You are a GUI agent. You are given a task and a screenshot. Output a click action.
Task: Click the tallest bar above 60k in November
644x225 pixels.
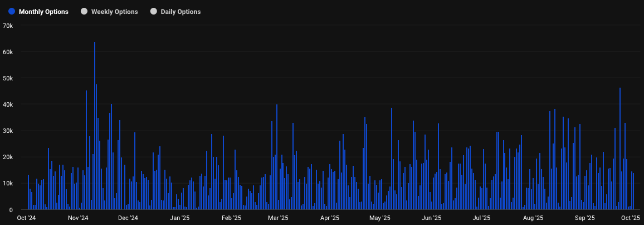pos(95,126)
